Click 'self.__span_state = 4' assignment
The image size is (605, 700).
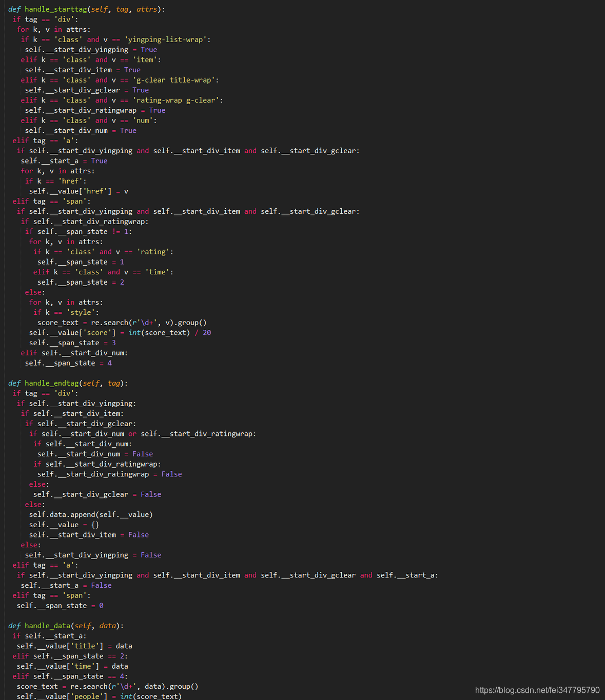click(x=68, y=363)
